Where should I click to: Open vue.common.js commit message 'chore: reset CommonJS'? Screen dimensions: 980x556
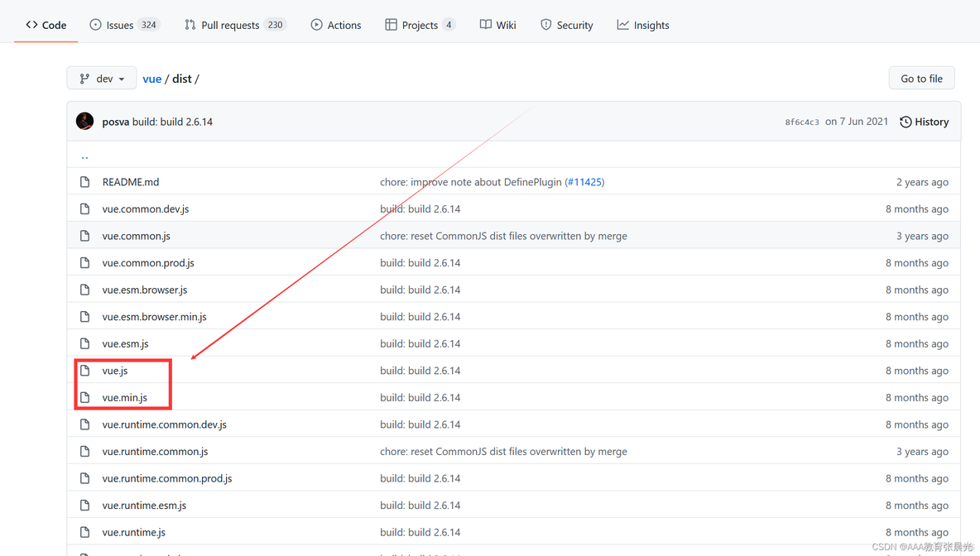[x=503, y=236]
